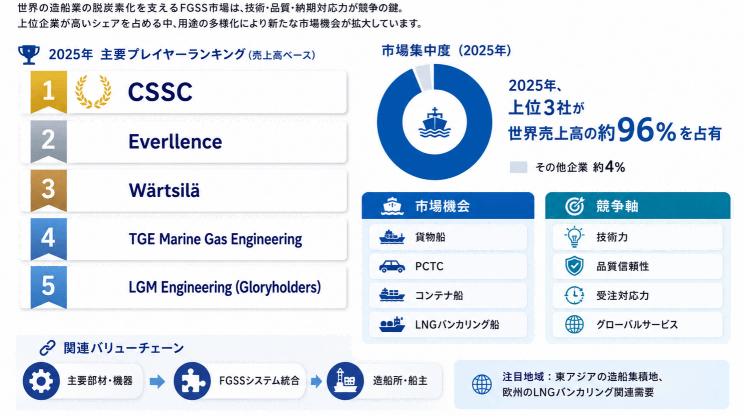Click the chain link icon beside 関連バリューチェーン
The image size is (745, 416).
(x=48, y=348)
